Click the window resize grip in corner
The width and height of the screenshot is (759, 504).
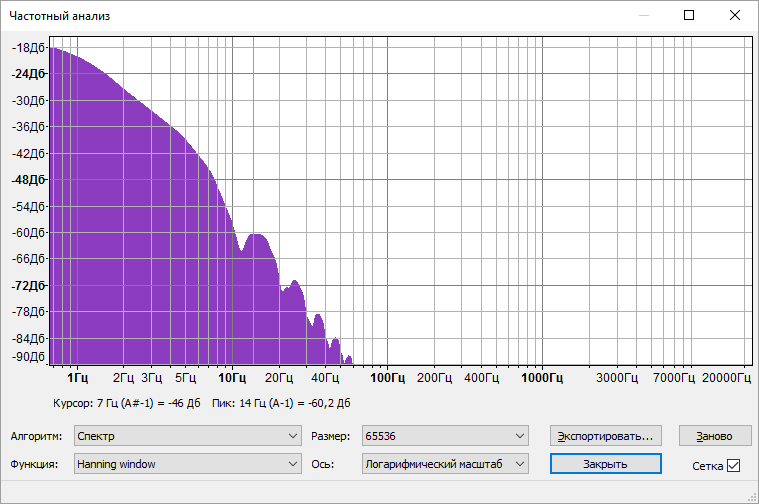point(752,497)
